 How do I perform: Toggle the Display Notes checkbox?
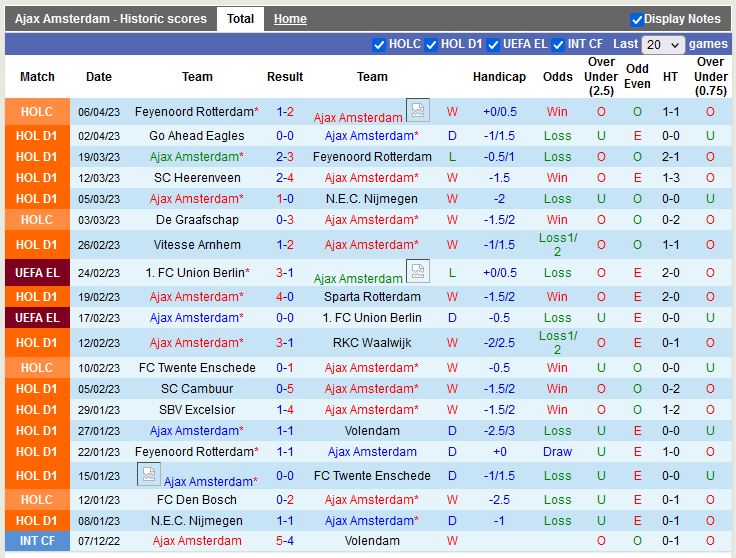click(637, 19)
